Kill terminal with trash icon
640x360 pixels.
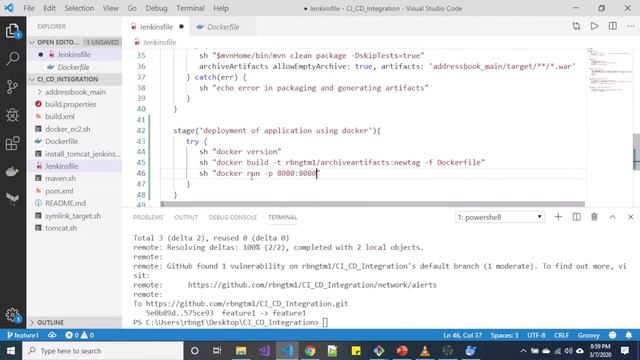(594, 217)
